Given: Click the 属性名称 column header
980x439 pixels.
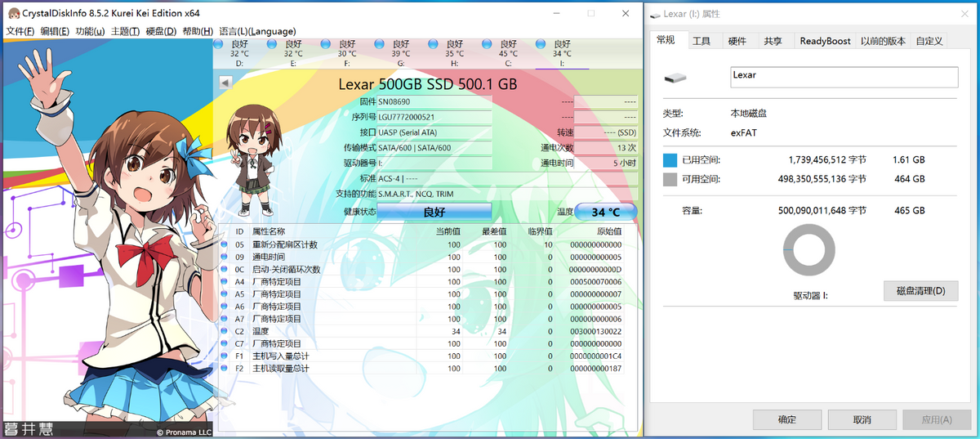Looking at the screenshot, I should (269, 231).
